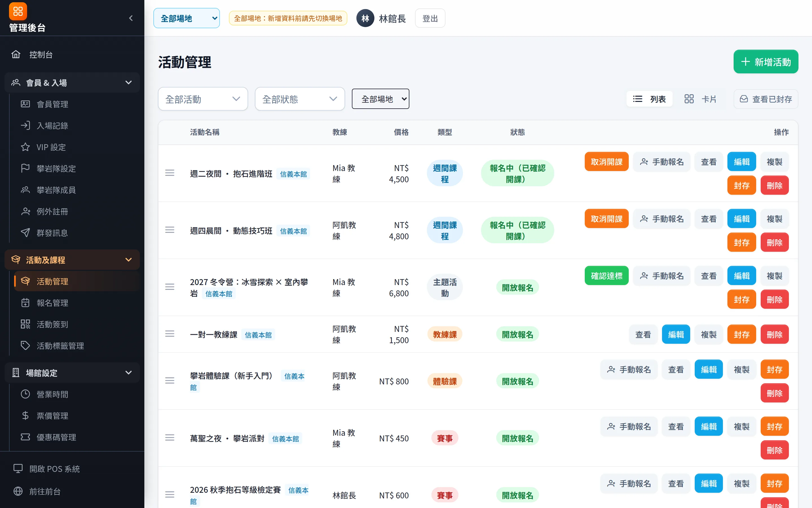Click 刪除 for 萬聖之夜・攀岩派對
This screenshot has width=812, height=508.
[x=775, y=450]
